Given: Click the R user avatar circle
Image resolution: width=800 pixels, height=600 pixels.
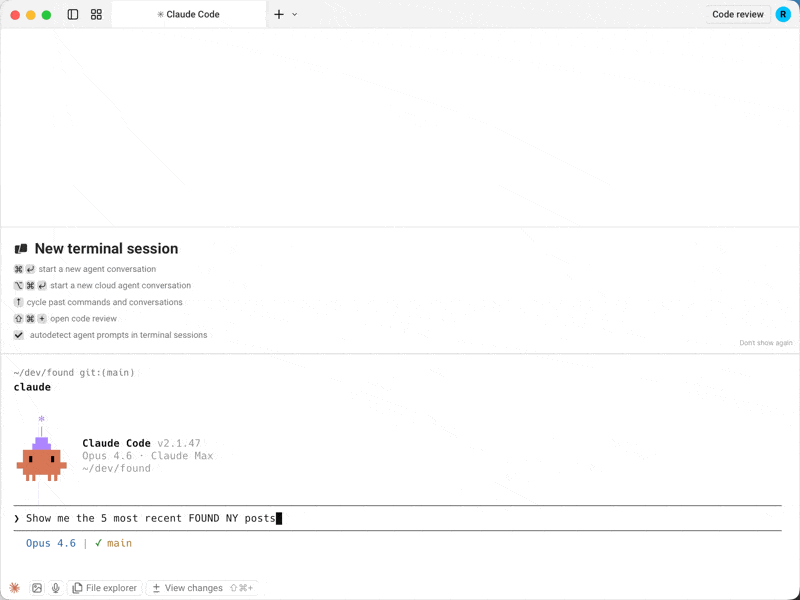Looking at the screenshot, I should point(782,14).
